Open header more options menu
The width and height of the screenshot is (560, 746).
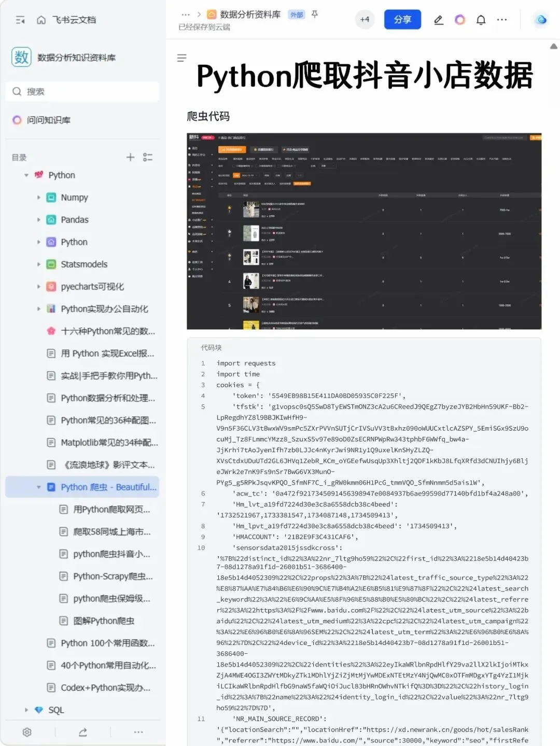[x=502, y=20]
